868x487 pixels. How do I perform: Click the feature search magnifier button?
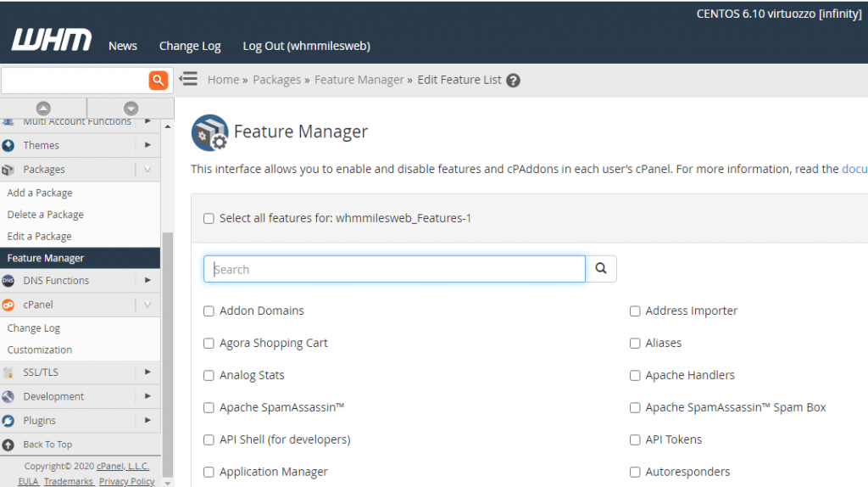[601, 269]
